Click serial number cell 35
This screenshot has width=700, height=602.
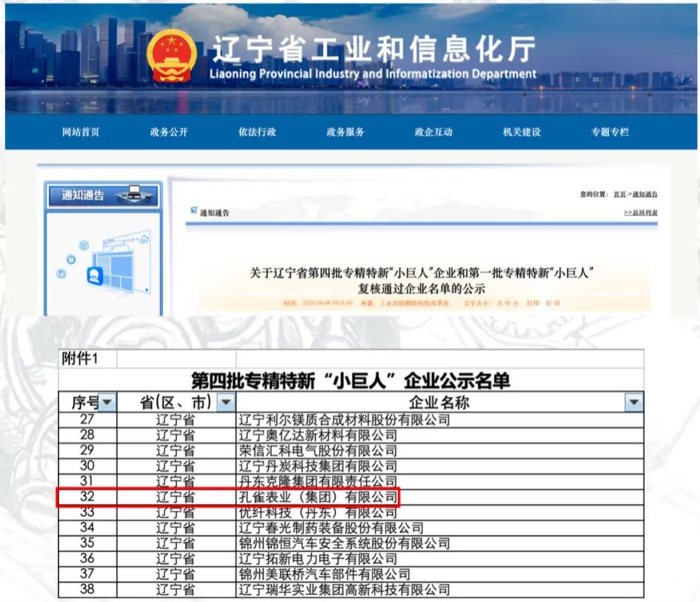87,543
